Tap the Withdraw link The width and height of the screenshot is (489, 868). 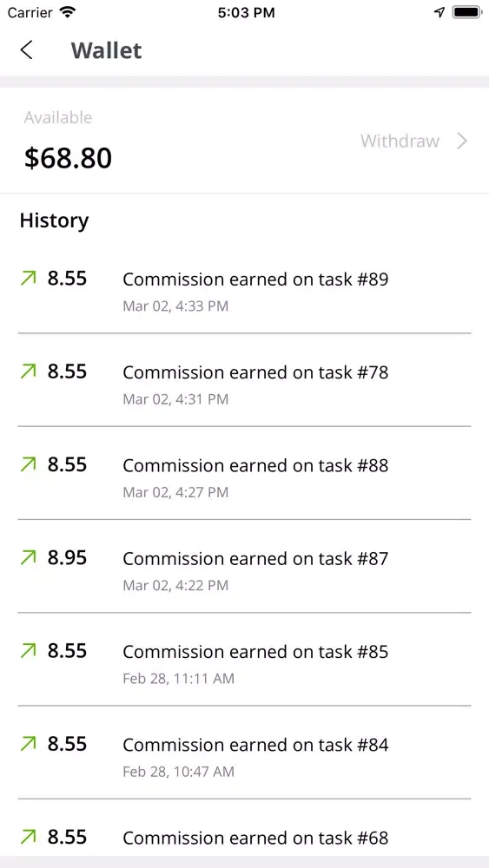(x=400, y=141)
